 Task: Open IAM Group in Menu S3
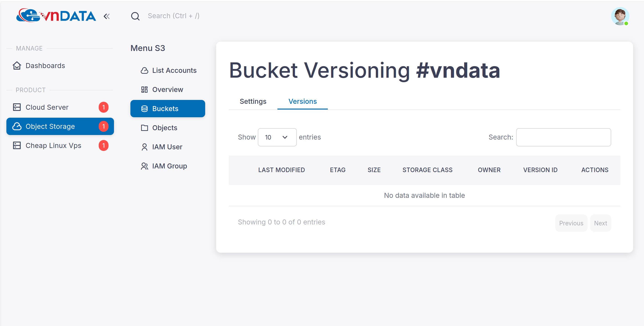point(169,166)
